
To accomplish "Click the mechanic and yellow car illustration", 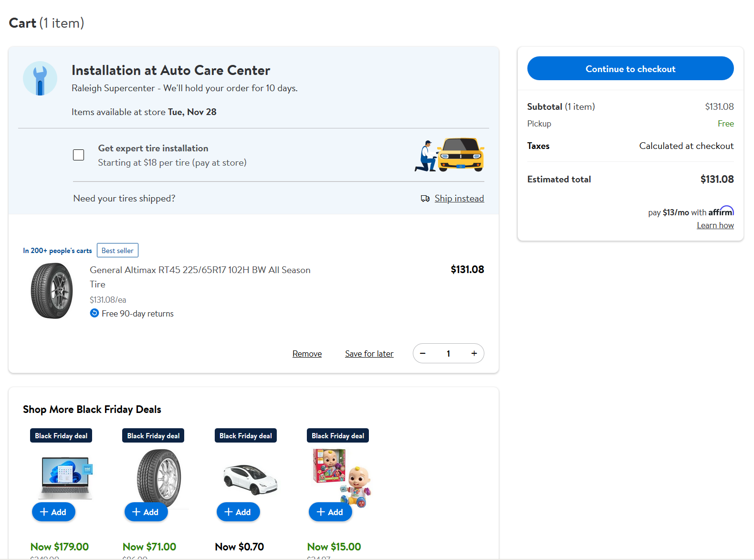I will [x=450, y=155].
